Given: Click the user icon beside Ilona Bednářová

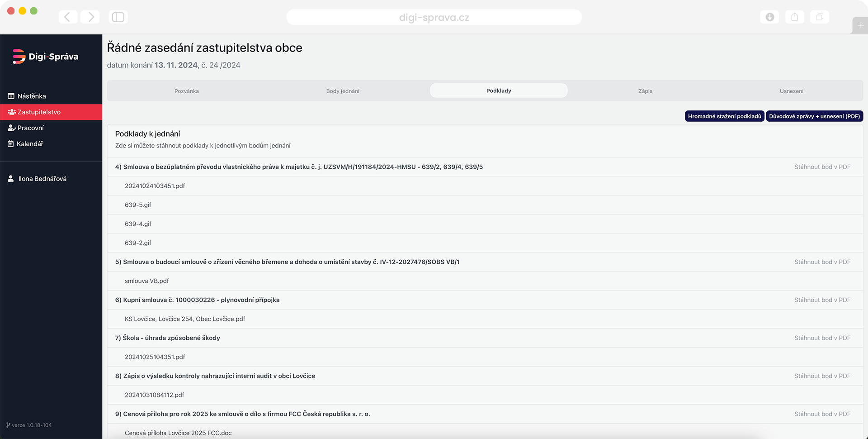Looking at the screenshot, I should coord(11,179).
